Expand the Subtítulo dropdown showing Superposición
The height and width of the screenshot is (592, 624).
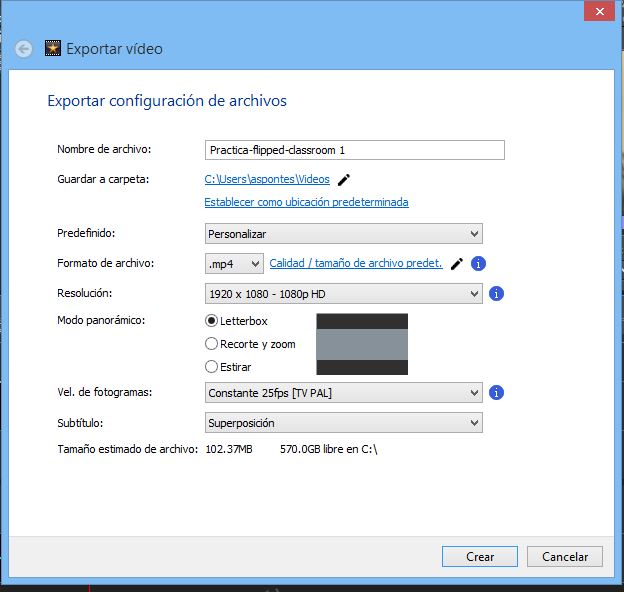coord(343,423)
